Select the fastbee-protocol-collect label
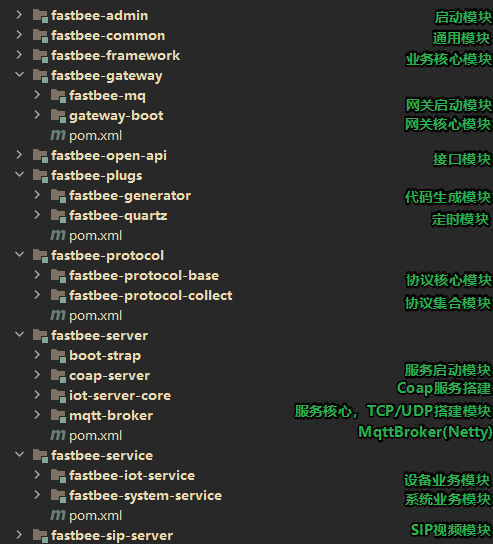This screenshot has height=544, width=493. coord(151,296)
